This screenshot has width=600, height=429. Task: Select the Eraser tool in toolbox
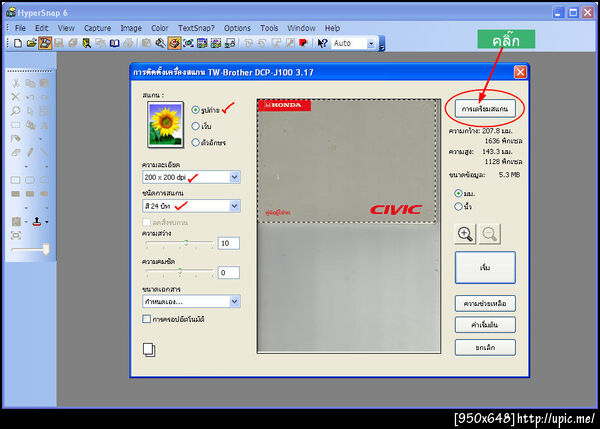coord(15,153)
